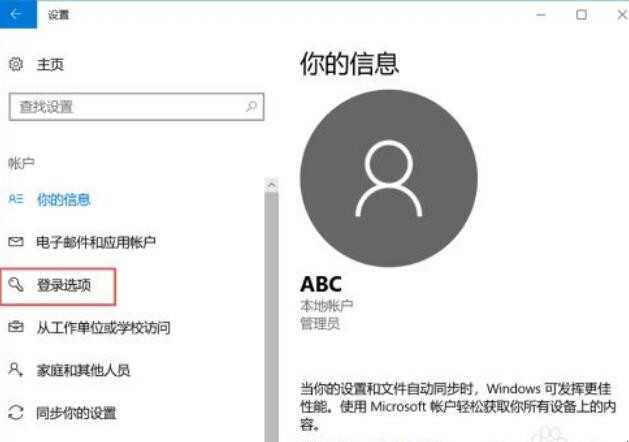629x442 pixels.
Task: Click the ABC account name
Action: click(321, 284)
